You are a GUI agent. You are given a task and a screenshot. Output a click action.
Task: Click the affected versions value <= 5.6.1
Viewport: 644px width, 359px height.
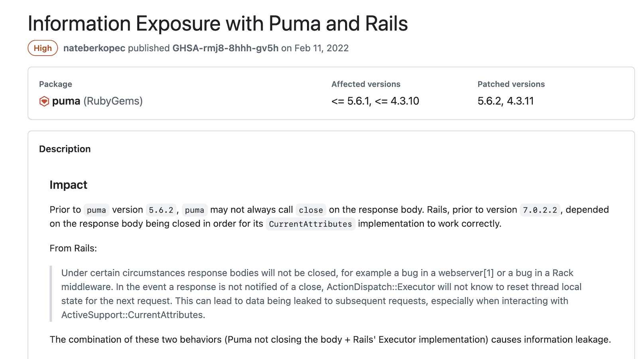pos(351,101)
